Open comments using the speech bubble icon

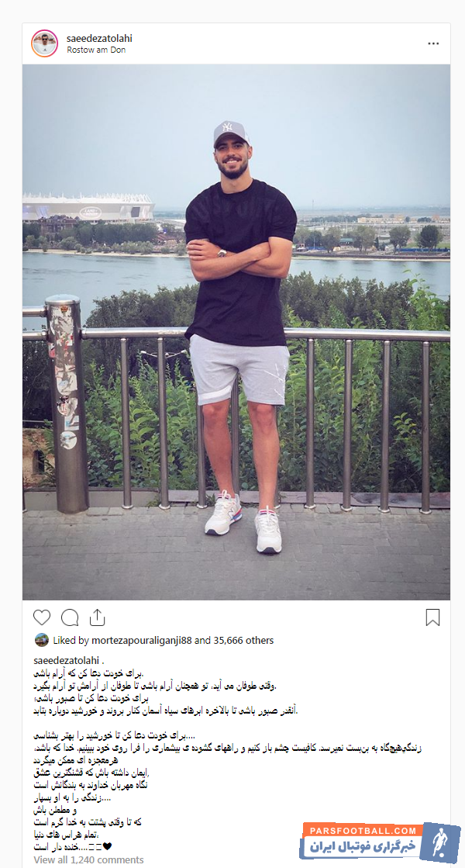(70, 617)
